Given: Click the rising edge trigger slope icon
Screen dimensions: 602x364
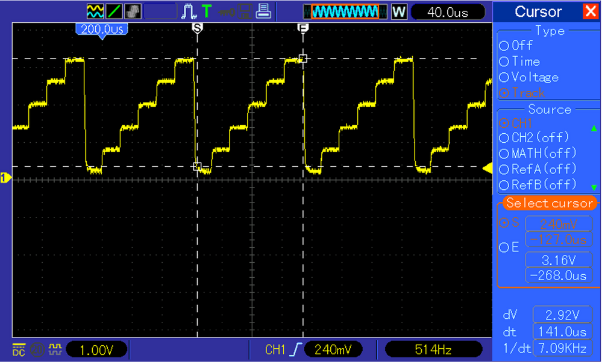Looking at the screenshot, I should tap(296, 350).
